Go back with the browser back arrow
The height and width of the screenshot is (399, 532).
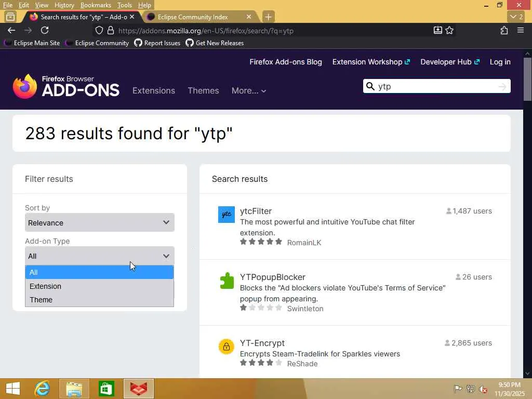11,30
